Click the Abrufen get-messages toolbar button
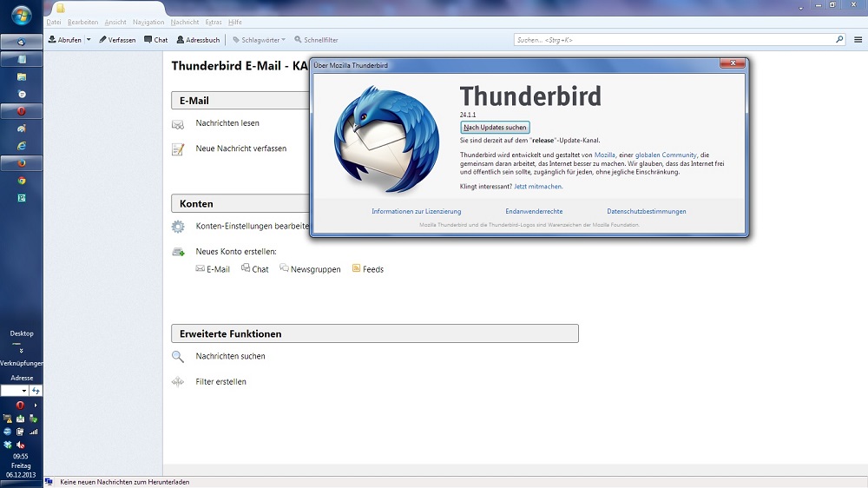This screenshot has height=488, width=868. (65, 40)
